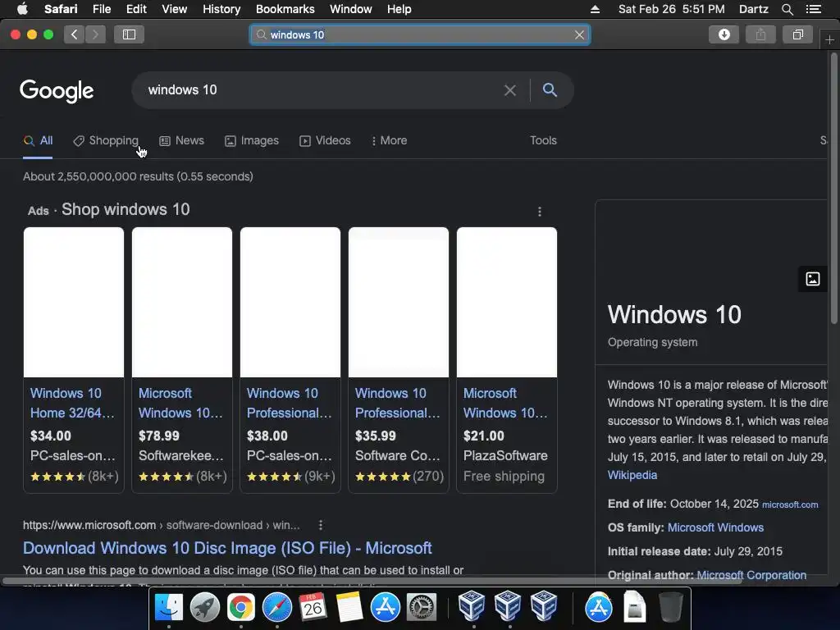The image size is (840, 630).
Task: Open the Bookmarks menu
Action: click(285, 9)
